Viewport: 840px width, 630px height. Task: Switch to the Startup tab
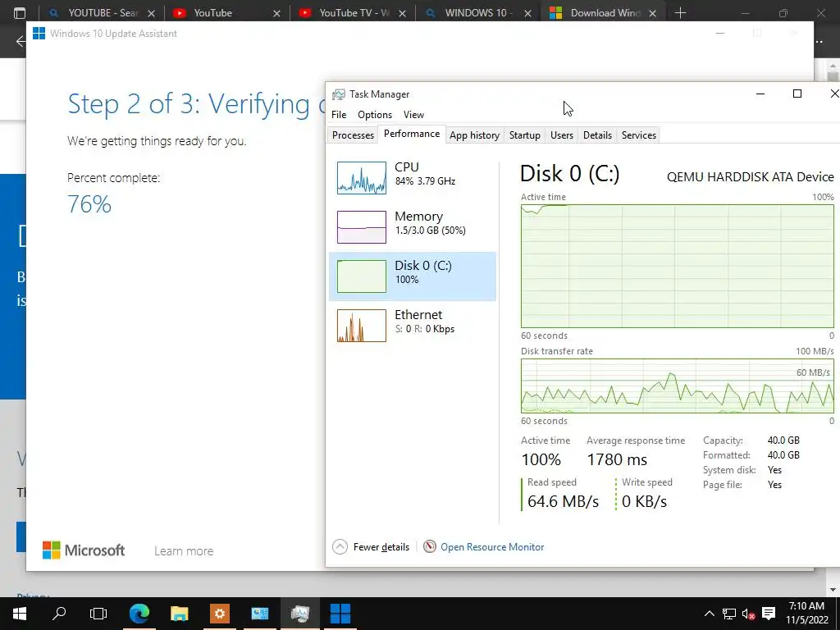(524, 135)
